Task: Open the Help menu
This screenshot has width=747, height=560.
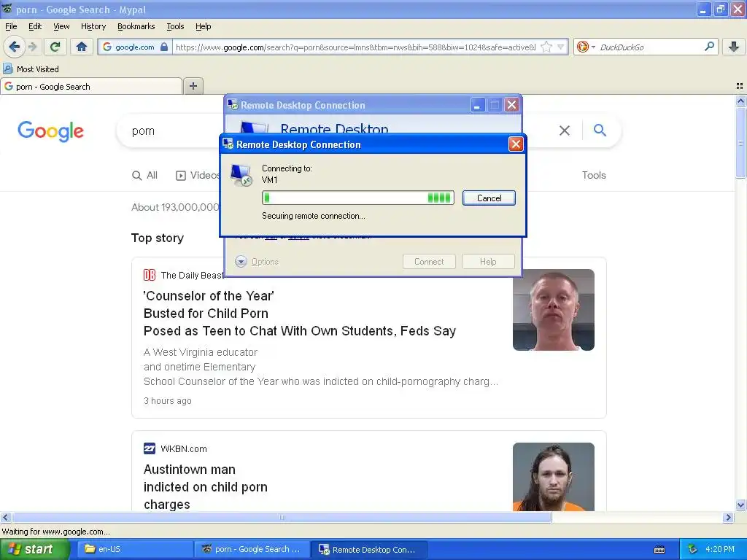Action: click(204, 27)
